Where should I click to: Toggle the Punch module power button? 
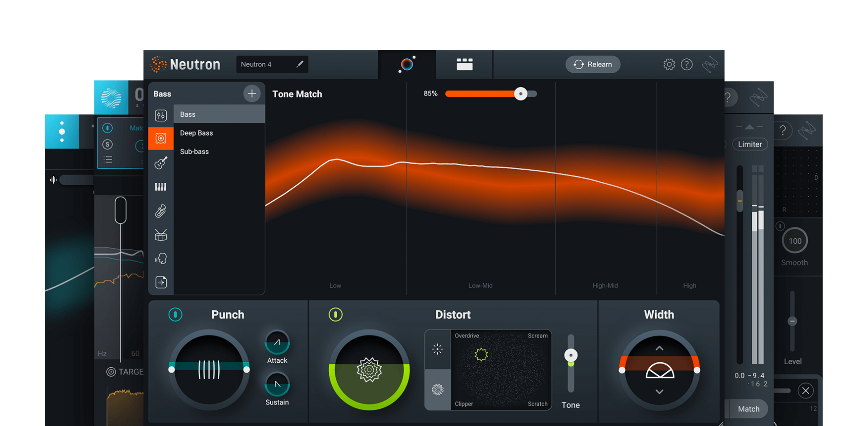point(175,314)
